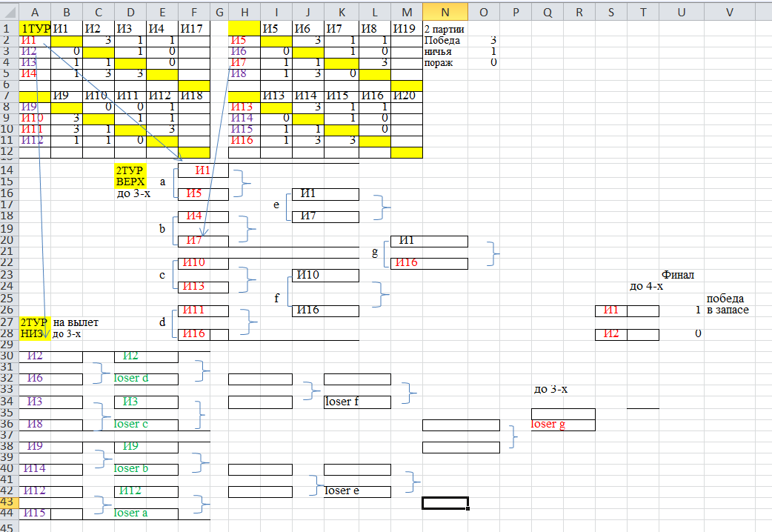Click the yellow cell in column F row 6

point(194,85)
